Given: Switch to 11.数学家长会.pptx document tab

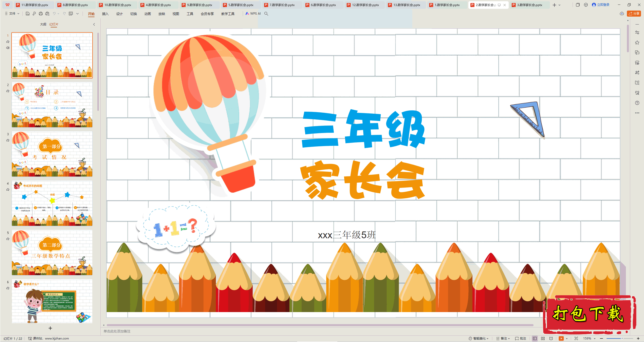Looking at the screenshot, I should (x=34, y=5).
